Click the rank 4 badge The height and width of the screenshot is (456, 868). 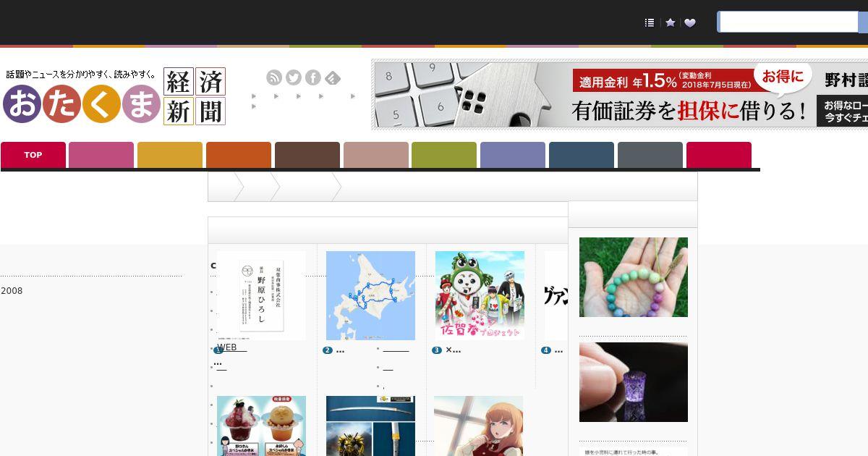(x=546, y=350)
